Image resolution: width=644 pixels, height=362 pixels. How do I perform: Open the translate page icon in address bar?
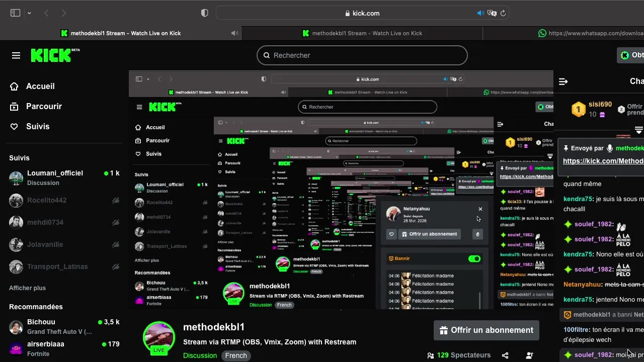492,13
